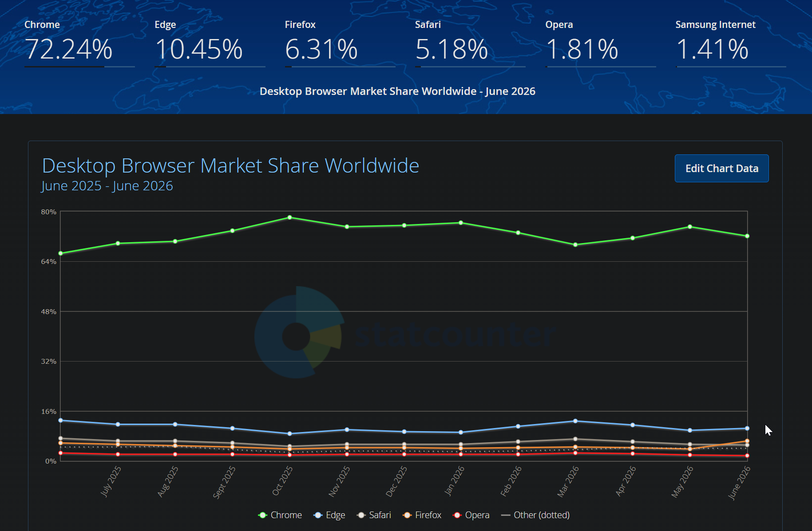Click the large chart heading above the graph
The width and height of the screenshot is (812, 531).
coord(230,166)
